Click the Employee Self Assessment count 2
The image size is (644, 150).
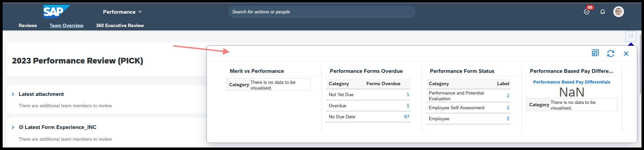click(508, 108)
